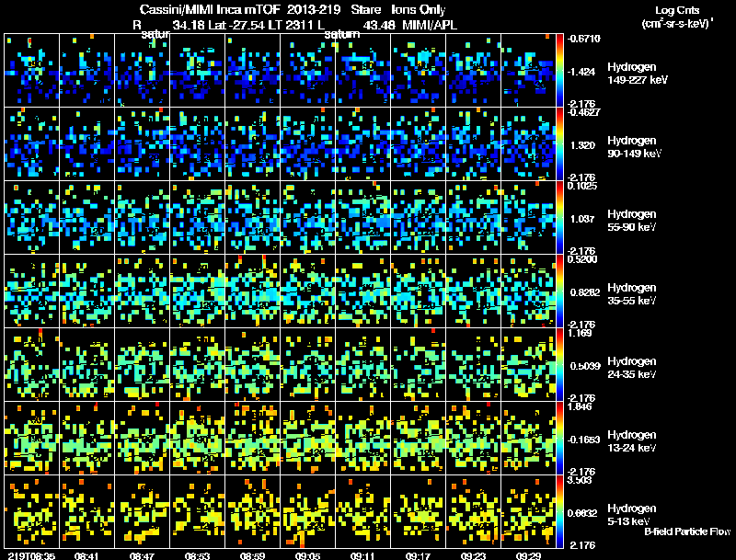The image size is (736, 560).
Task: Click the color bar beside Hydrogen 35-55 keV
Action: tap(559, 291)
